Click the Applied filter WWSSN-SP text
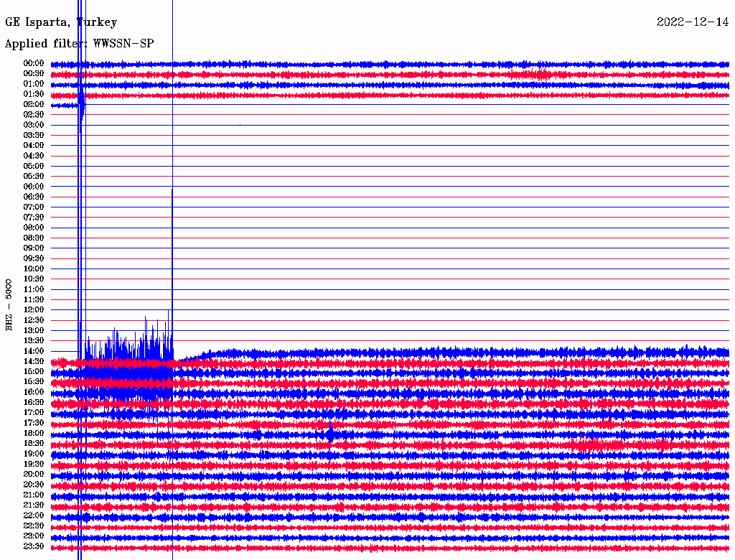 click(79, 44)
